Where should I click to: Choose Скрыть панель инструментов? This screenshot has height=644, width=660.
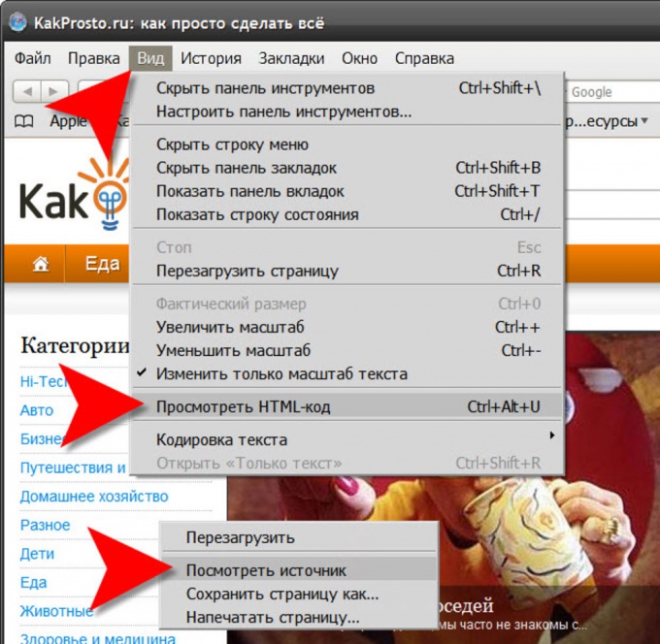click(x=347, y=88)
